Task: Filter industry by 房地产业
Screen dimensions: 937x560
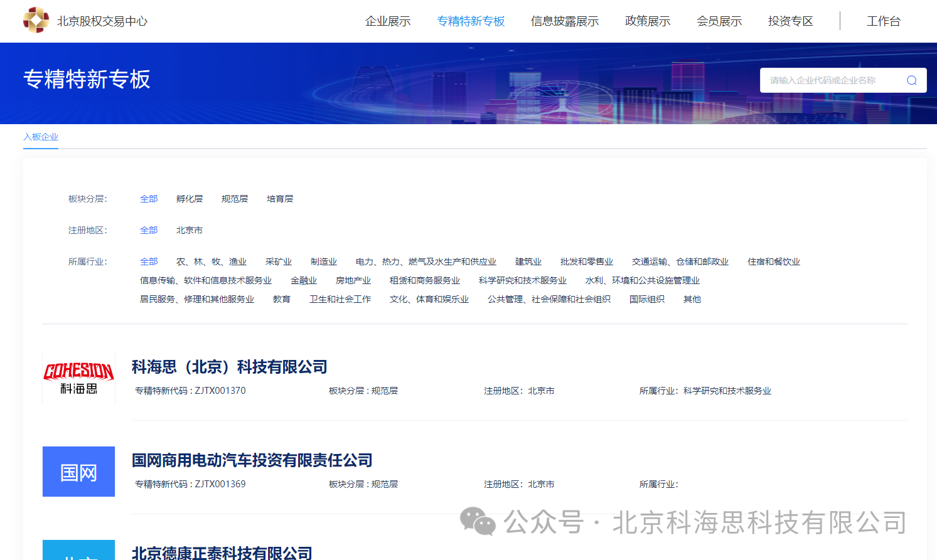Action: click(353, 280)
